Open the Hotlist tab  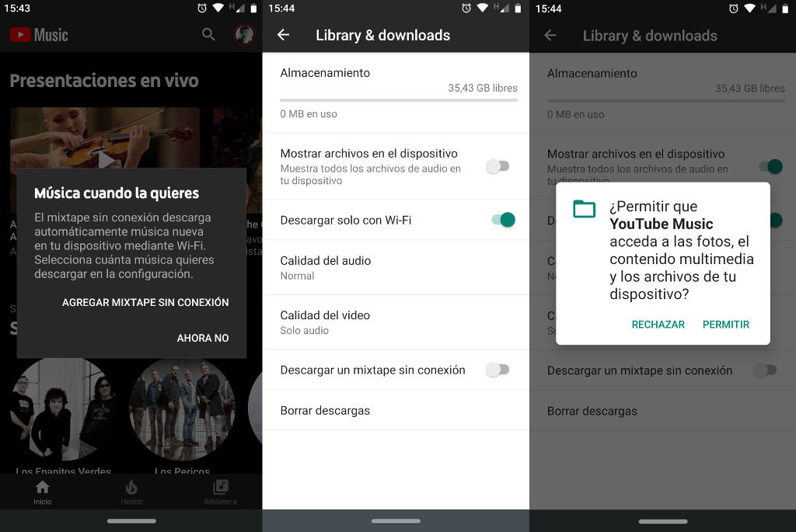click(131, 491)
